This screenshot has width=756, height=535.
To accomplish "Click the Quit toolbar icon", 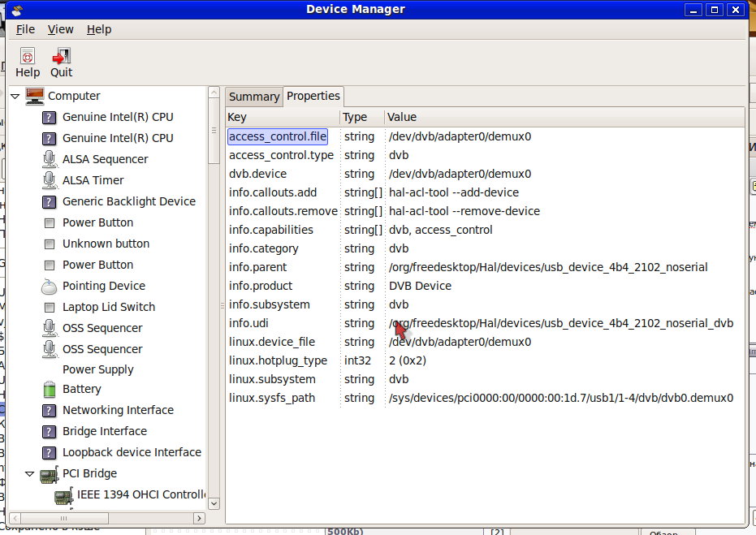I will click(x=62, y=56).
